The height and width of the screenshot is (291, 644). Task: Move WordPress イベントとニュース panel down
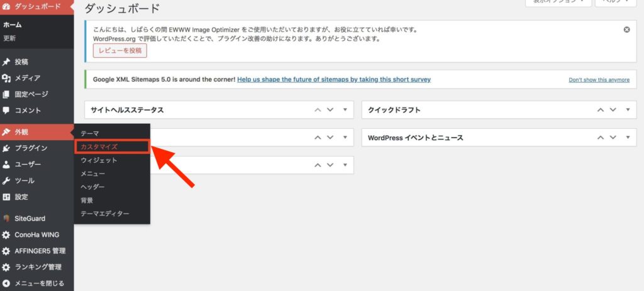point(613,138)
